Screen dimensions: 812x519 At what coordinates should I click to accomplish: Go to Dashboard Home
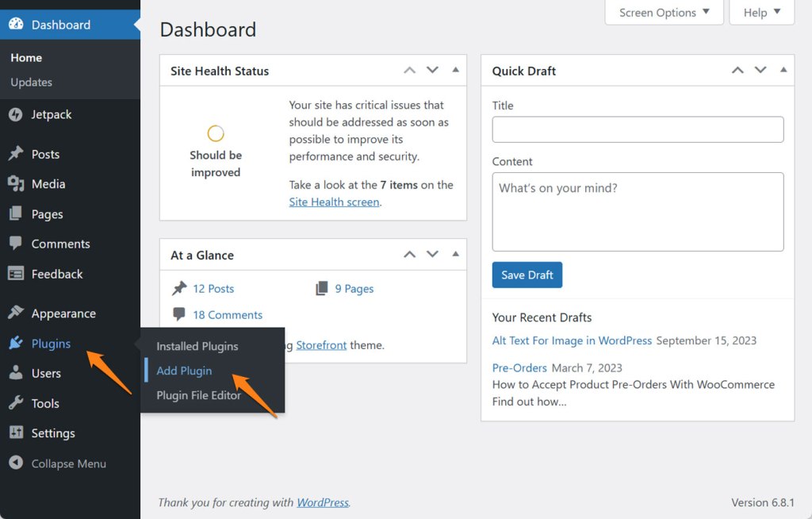(26, 58)
